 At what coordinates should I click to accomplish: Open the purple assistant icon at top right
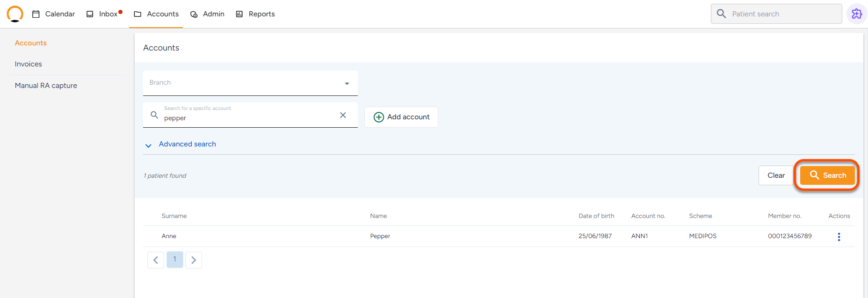click(857, 14)
